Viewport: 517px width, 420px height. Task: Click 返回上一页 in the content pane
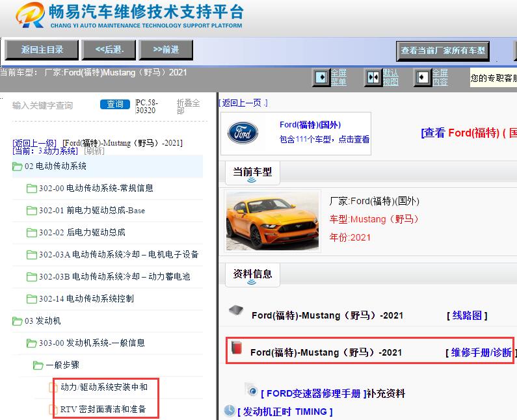click(x=243, y=103)
